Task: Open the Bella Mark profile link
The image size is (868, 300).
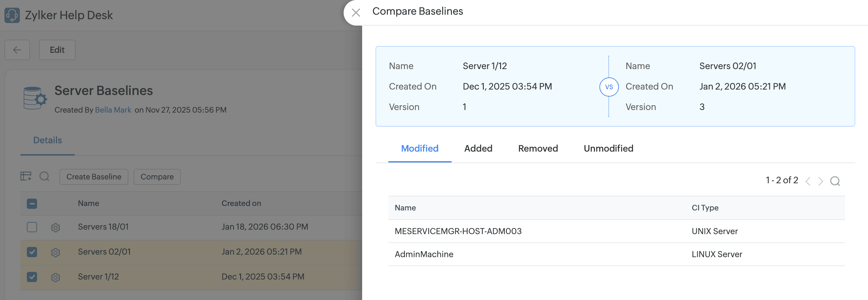Action: [x=113, y=110]
